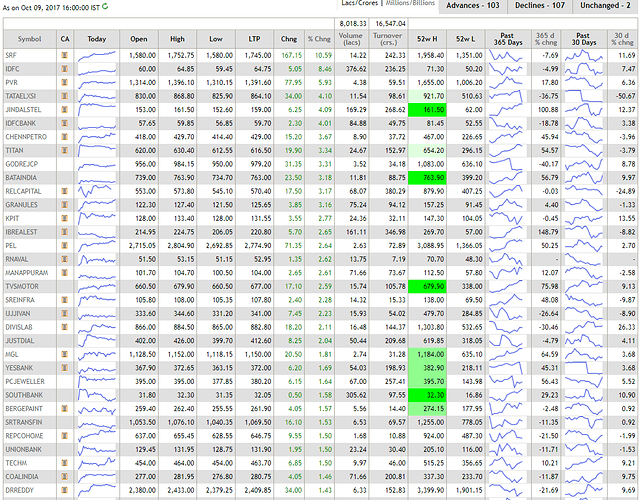Click SOUTHBANK highlighted 52w high 32.30
This screenshot has height=500, width=644.
click(x=427, y=395)
